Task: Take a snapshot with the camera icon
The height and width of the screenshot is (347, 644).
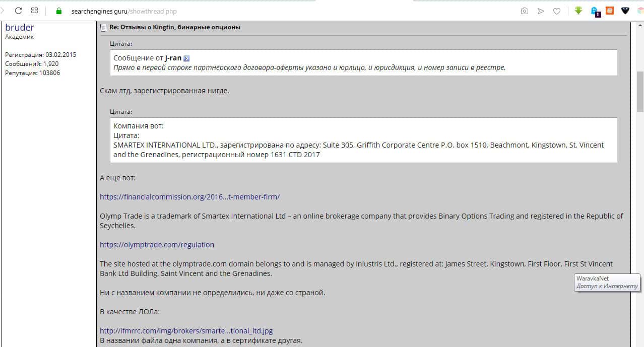Action: [x=525, y=11]
